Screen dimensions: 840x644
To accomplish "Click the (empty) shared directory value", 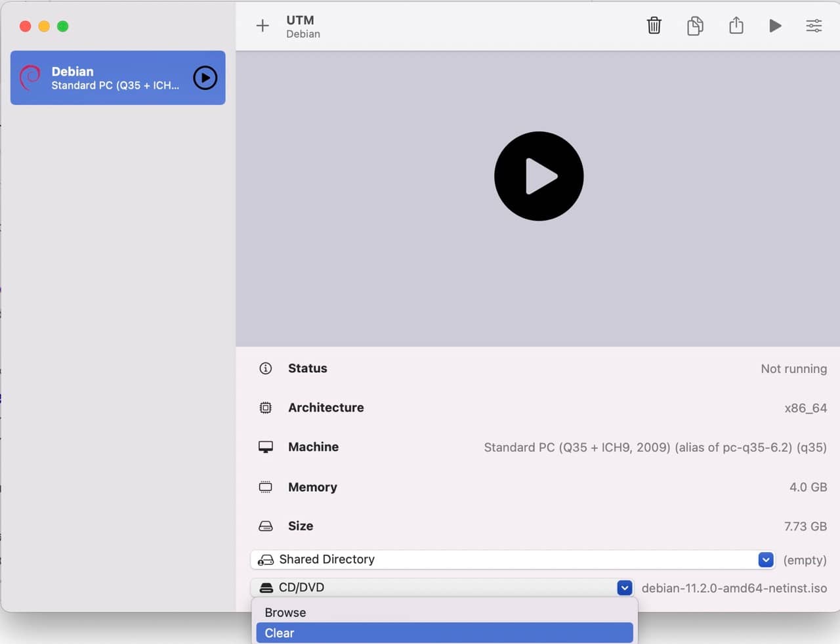I will tap(805, 560).
